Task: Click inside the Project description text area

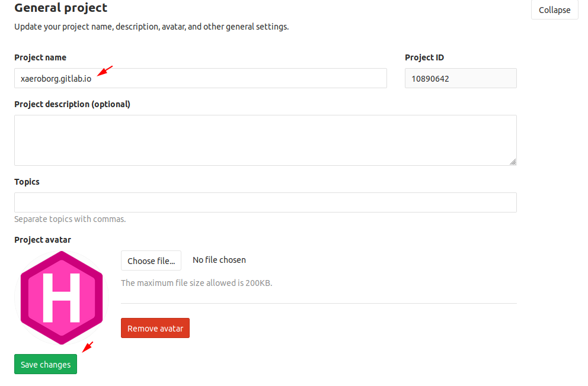Action: (265, 140)
